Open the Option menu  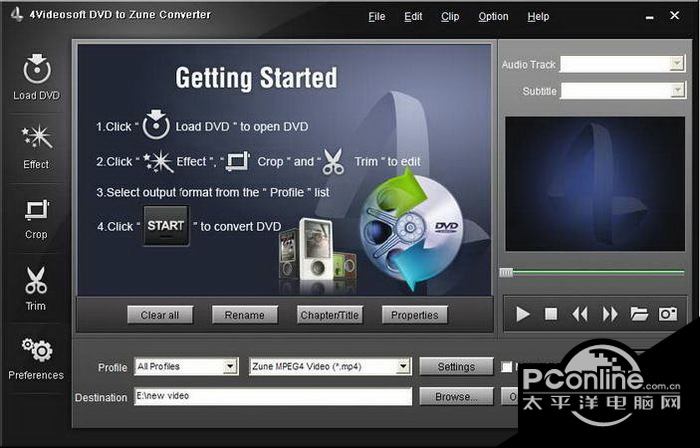[x=493, y=17]
